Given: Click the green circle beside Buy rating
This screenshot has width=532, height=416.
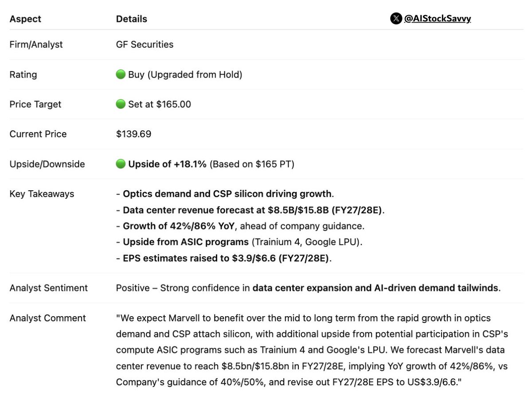Looking at the screenshot, I should 121,75.
